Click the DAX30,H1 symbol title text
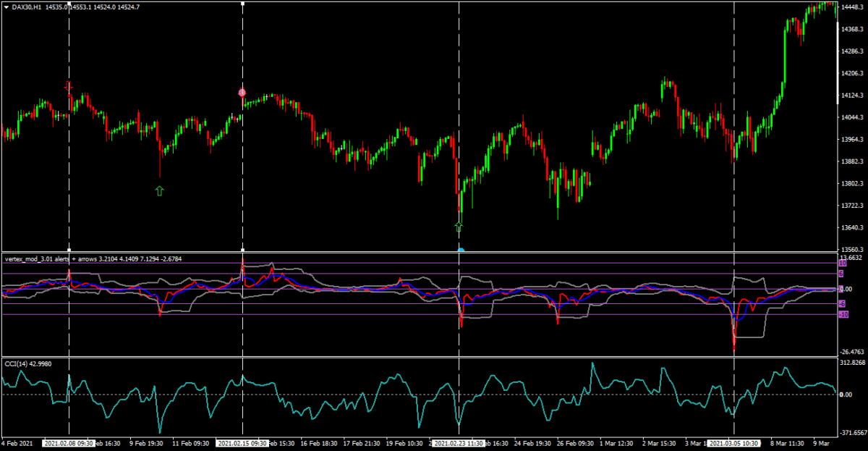Viewport: 868px width, 451px height. 27,7
